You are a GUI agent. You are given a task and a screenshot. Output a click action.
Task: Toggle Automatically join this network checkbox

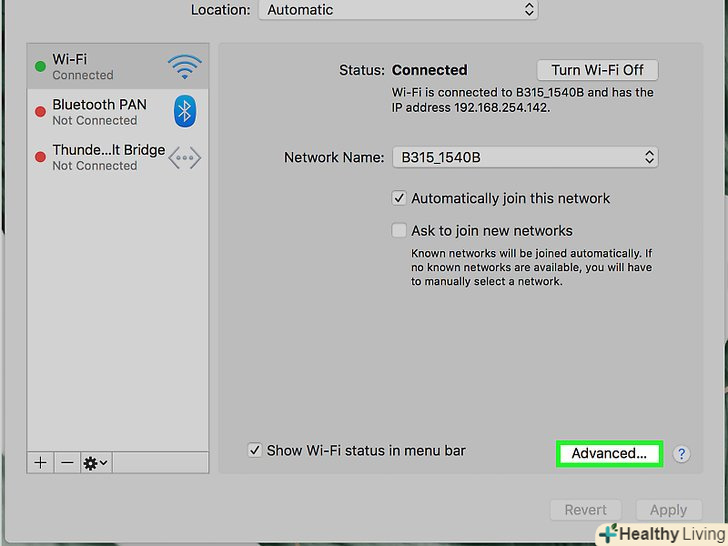[399, 198]
